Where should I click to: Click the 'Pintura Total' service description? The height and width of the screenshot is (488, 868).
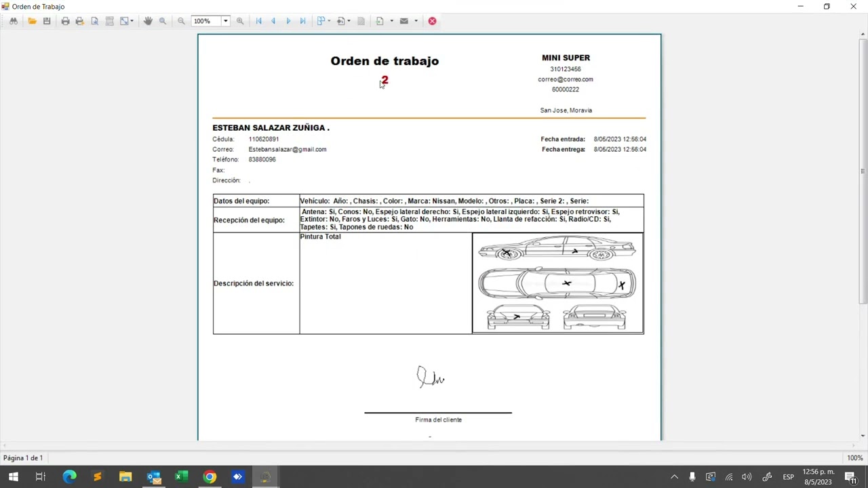click(x=320, y=237)
